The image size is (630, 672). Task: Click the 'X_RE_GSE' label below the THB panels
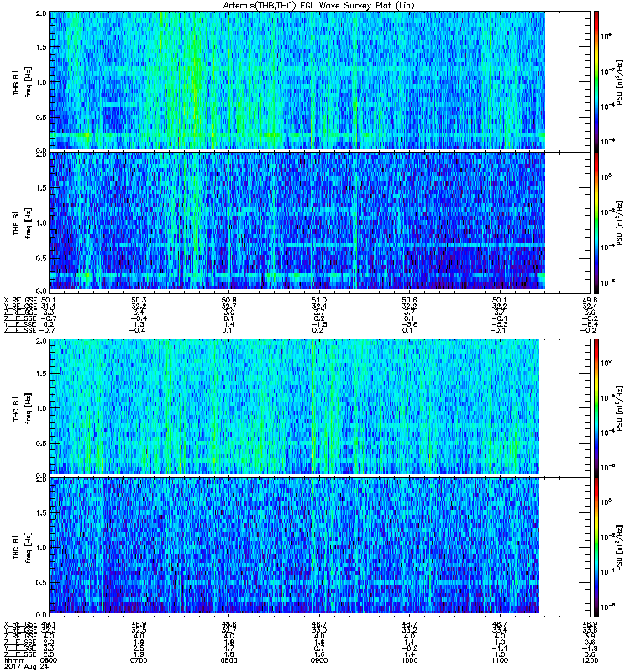[20, 300]
